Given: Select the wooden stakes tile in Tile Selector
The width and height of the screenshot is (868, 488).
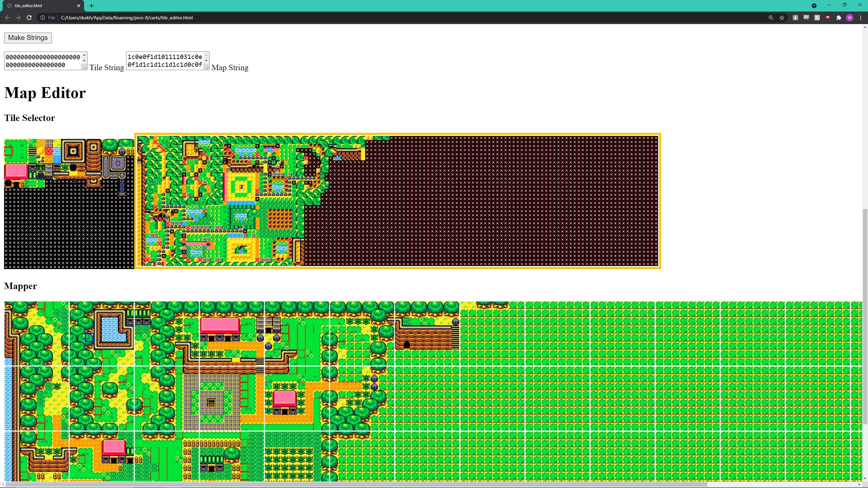Looking at the screenshot, I should tap(130, 151).
